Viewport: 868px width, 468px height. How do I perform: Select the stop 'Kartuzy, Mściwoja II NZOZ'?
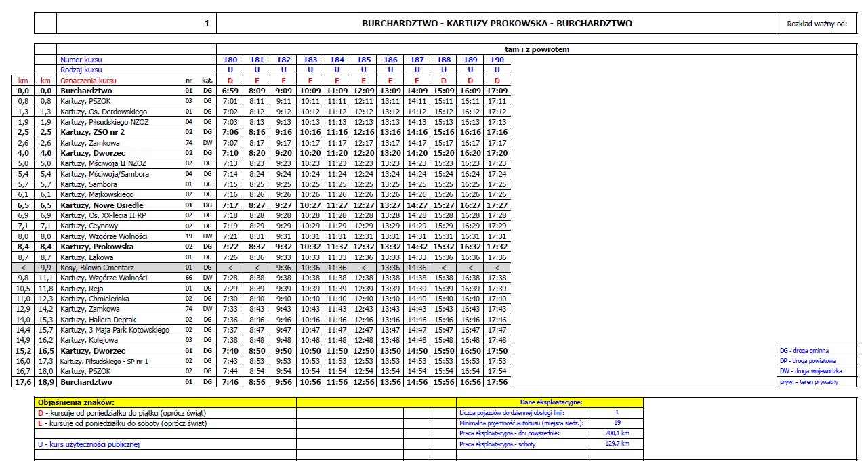point(103,163)
